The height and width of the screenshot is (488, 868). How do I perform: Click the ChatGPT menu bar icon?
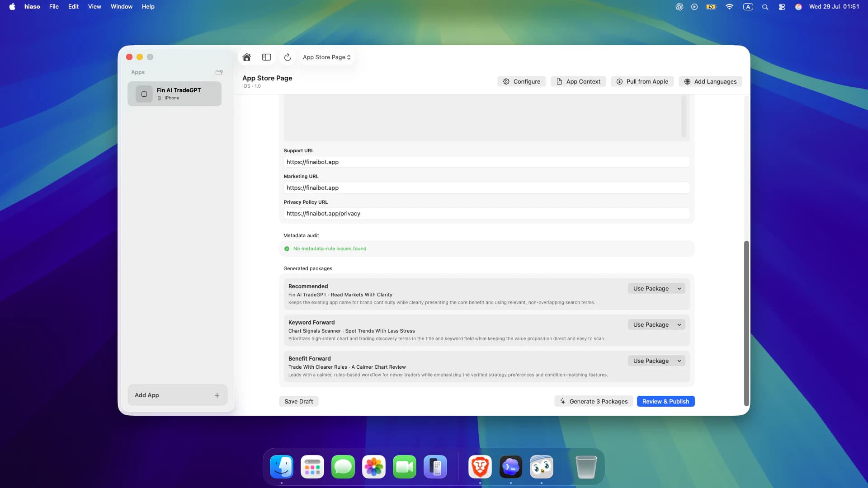click(x=679, y=7)
